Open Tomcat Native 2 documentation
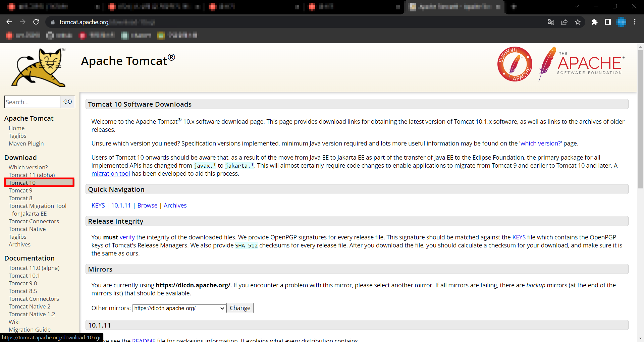 (30, 306)
